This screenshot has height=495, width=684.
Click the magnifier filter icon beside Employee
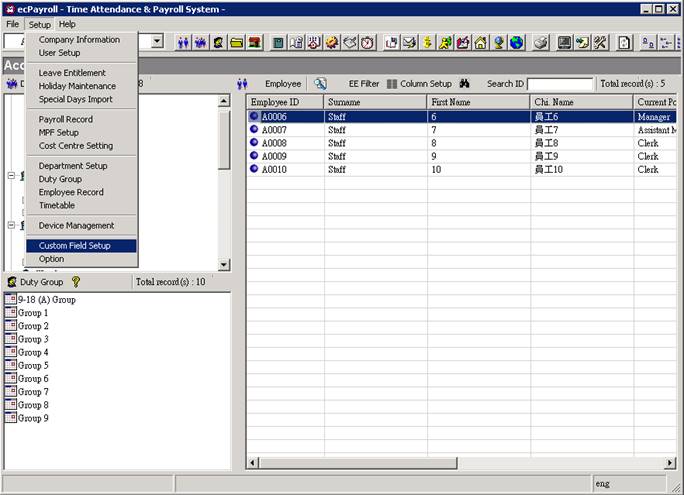[x=320, y=83]
